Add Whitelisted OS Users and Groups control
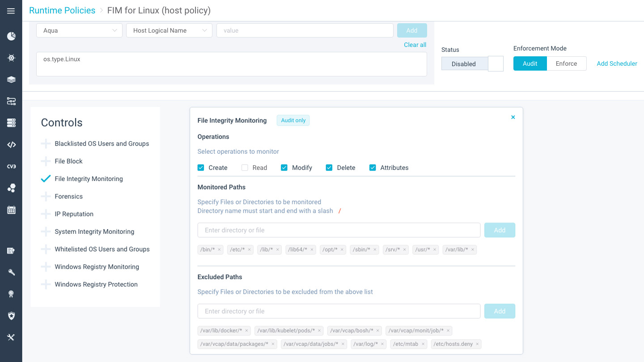This screenshot has height=362, width=644. pos(46,249)
